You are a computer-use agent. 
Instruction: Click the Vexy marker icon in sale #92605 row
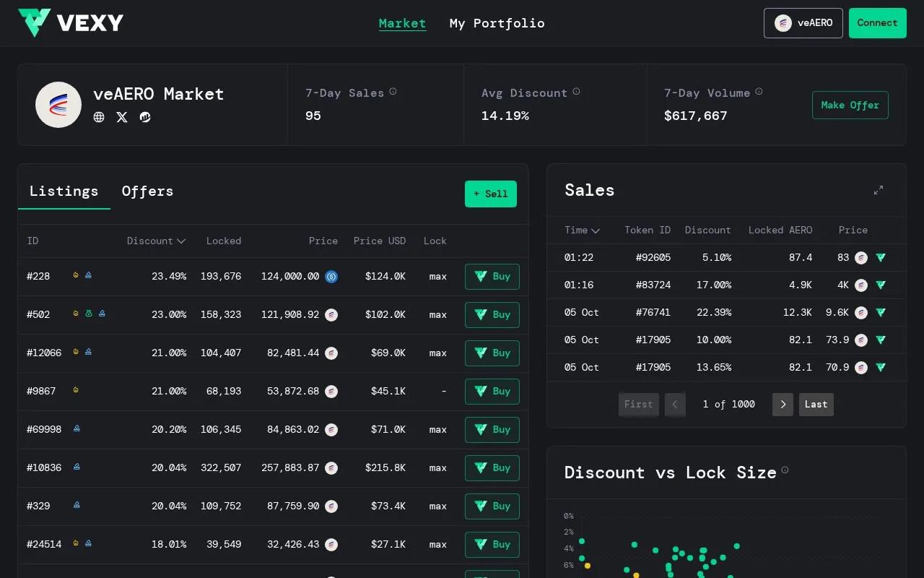881,257
